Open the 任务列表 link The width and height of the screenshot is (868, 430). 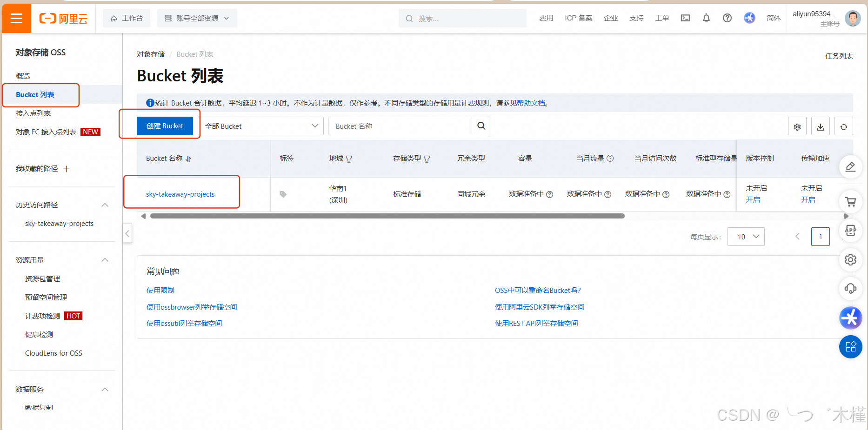point(839,56)
